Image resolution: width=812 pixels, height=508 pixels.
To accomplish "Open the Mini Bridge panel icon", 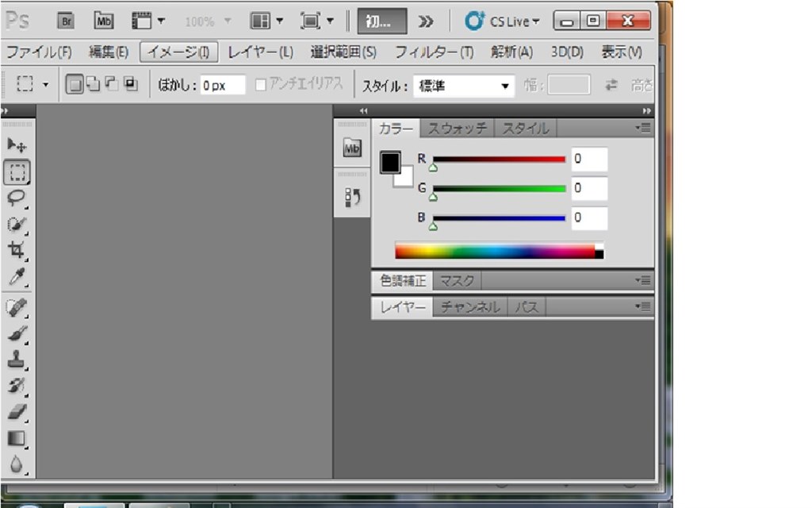I will (352, 148).
